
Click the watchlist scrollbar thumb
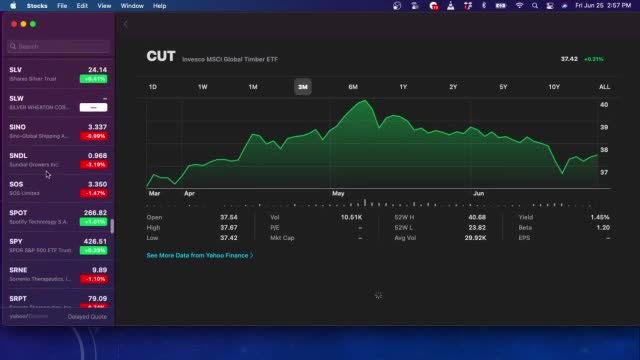click(112, 226)
